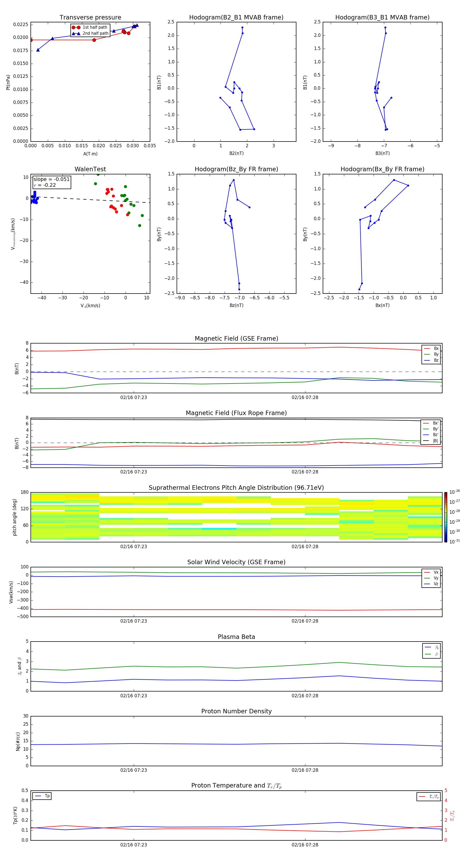Select 'Bz' in GSE field legend
Image resolution: width=473 pixels, height=868 pixels.
(x=431, y=360)
